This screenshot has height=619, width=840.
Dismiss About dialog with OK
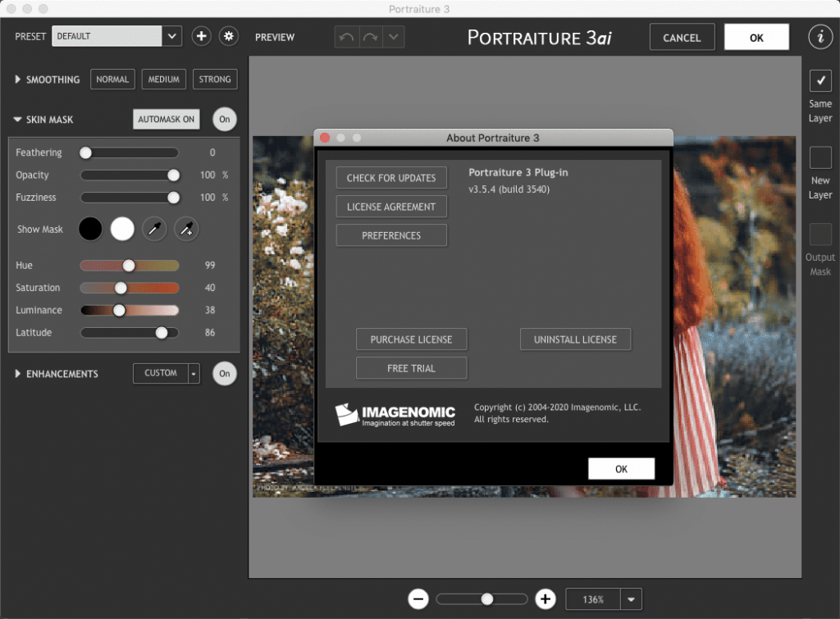(622, 469)
